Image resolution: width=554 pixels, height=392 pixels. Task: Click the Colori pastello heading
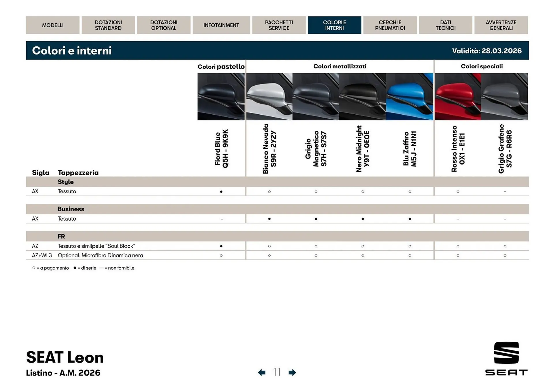point(221,67)
